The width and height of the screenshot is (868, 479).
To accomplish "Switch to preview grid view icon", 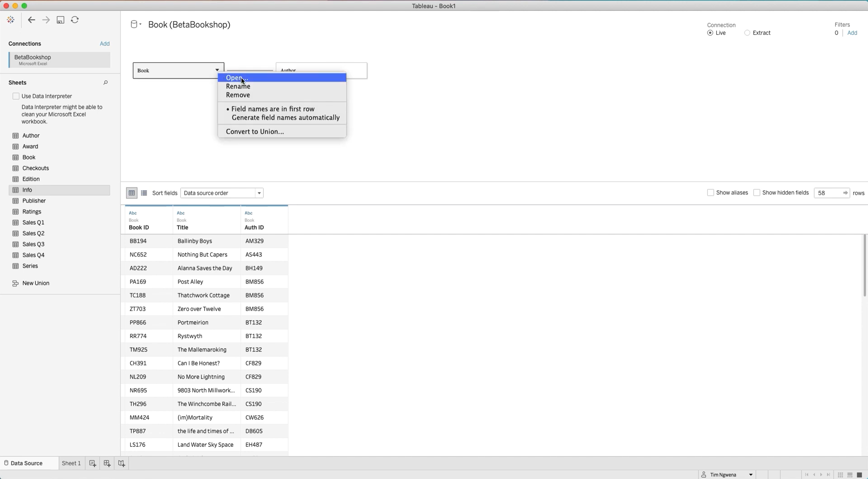I will 132,193.
